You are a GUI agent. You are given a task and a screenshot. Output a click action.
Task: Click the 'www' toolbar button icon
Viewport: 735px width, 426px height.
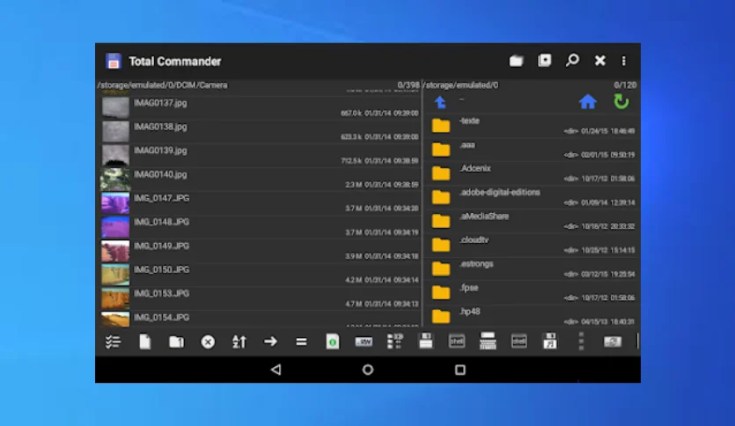pyautogui.click(x=364, y=342)
